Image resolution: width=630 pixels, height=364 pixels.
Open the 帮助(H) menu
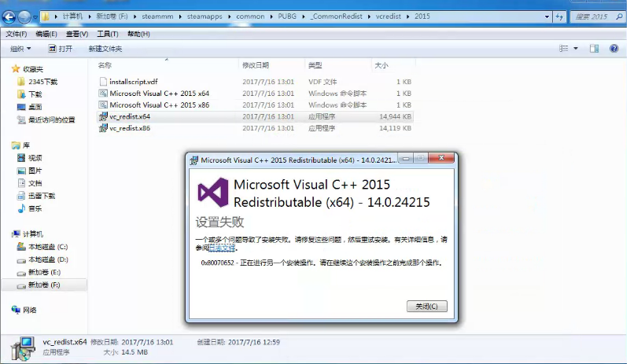point(138,34)
